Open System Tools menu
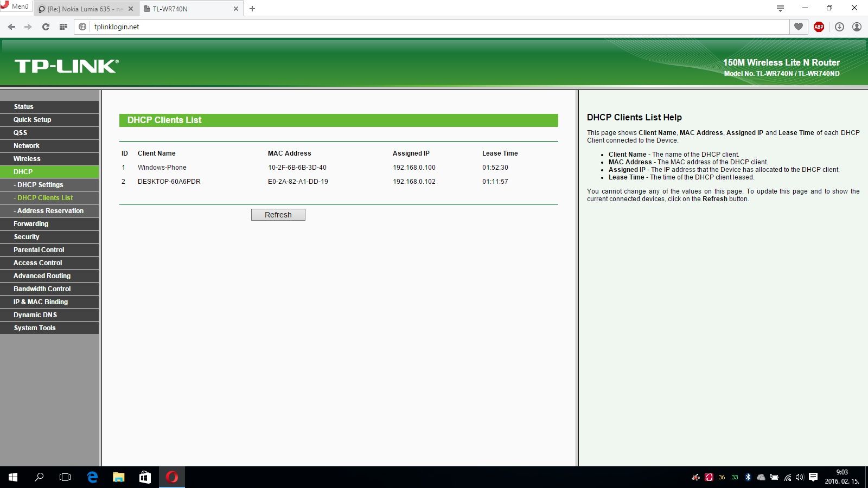Screen dimensions: 868x488 (49, 328)
